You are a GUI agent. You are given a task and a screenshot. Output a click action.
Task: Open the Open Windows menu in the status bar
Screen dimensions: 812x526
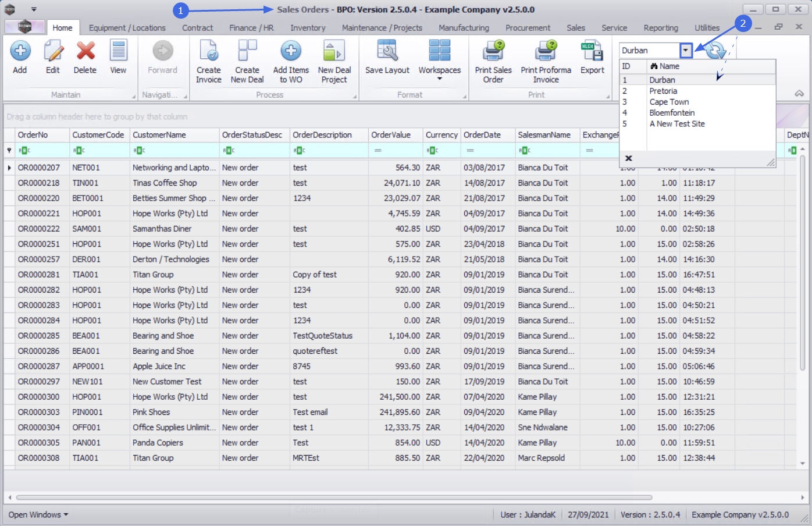click(38, 515)
